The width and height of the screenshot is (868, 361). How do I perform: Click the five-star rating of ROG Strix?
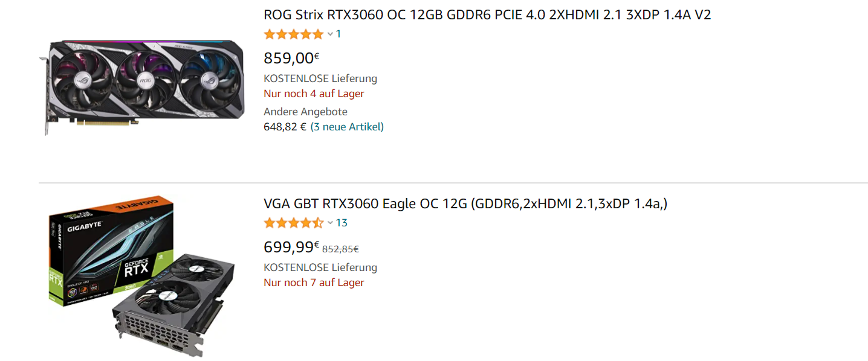click(294, 34)
